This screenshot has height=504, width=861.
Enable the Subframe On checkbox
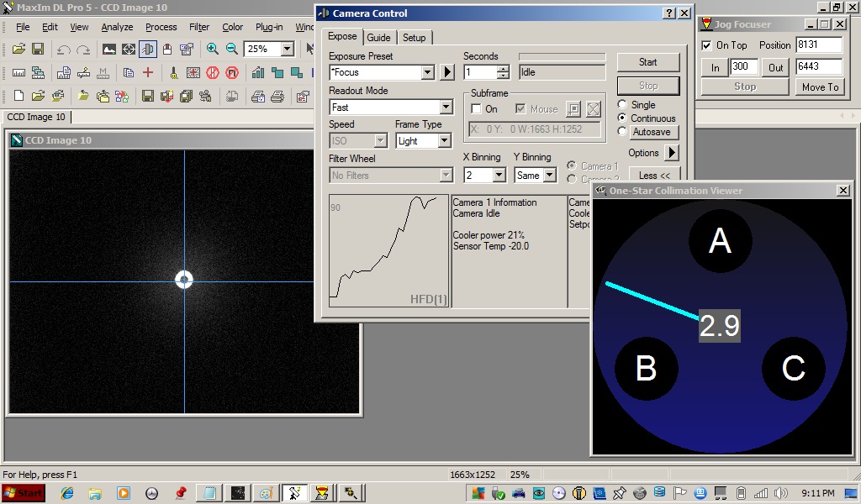tap(477, 109)
